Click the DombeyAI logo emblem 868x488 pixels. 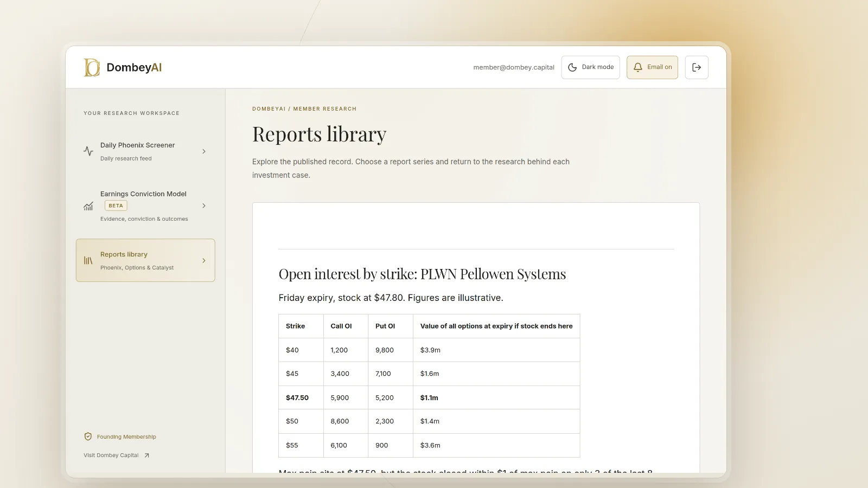click(x=92, y=67)
